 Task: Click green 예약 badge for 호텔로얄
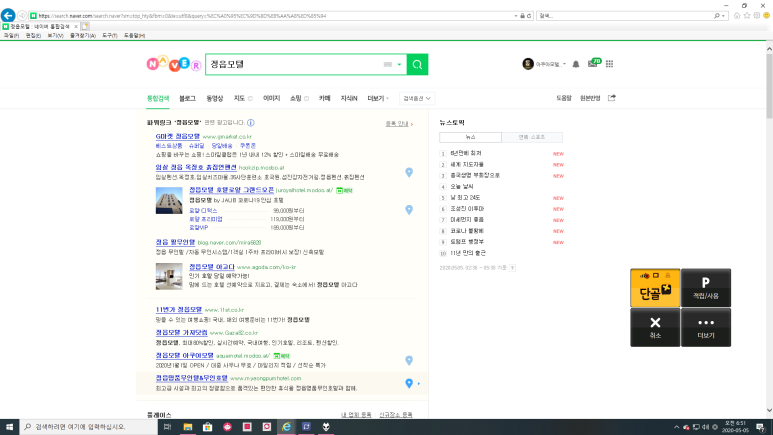coord(345,190)
